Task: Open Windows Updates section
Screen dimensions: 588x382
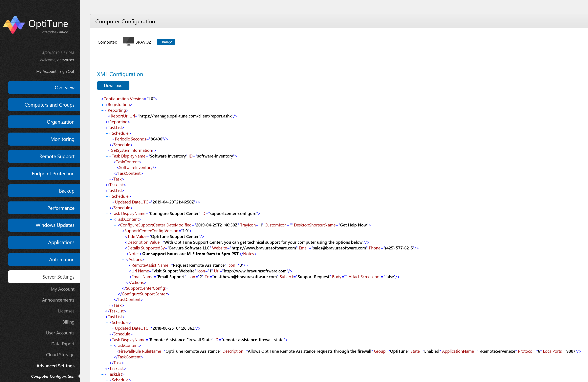Action: 55,225
